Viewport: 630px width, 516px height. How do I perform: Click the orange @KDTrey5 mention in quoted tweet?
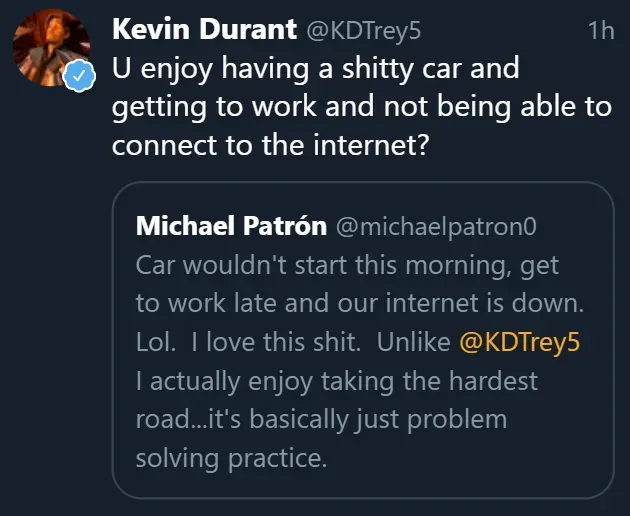520,342
